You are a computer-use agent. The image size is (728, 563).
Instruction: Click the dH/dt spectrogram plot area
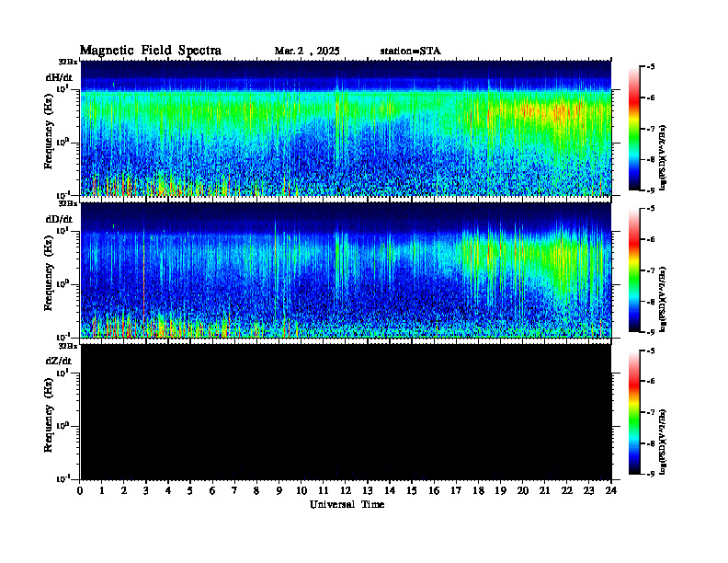(x=347, y=128)
